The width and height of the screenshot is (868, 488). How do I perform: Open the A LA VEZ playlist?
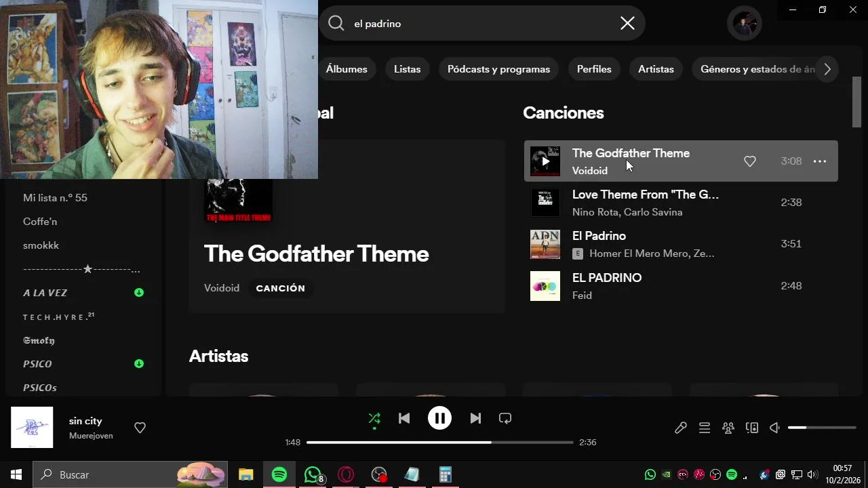45,293
